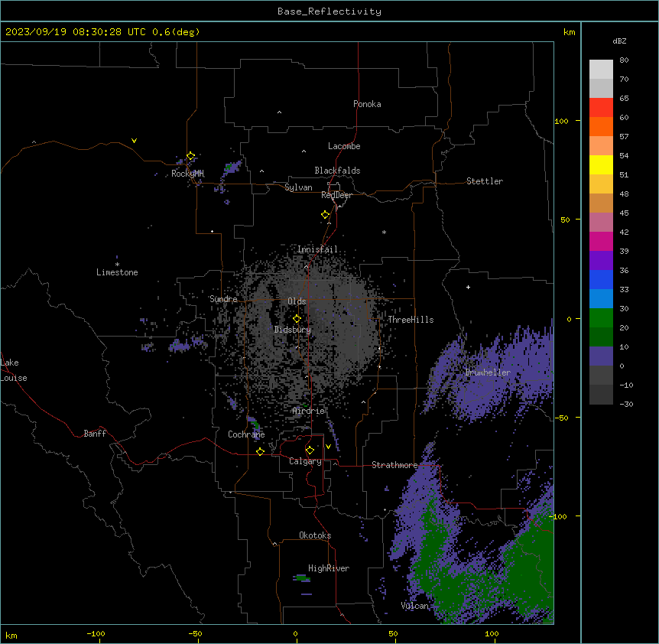The width and height of the screenshot is (659, 644).
Task: Click the yellow diamond marker above Calgary label
Action: 310,450
